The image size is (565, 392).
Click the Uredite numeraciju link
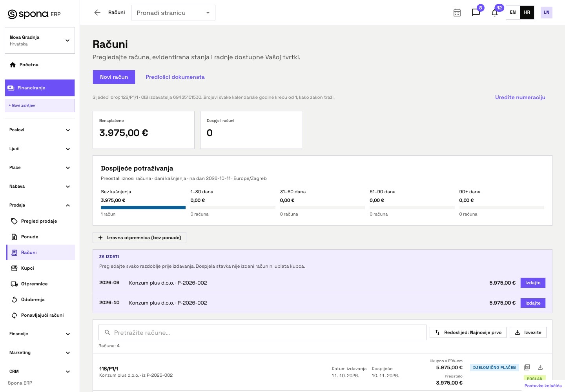(x=520, y=97)
